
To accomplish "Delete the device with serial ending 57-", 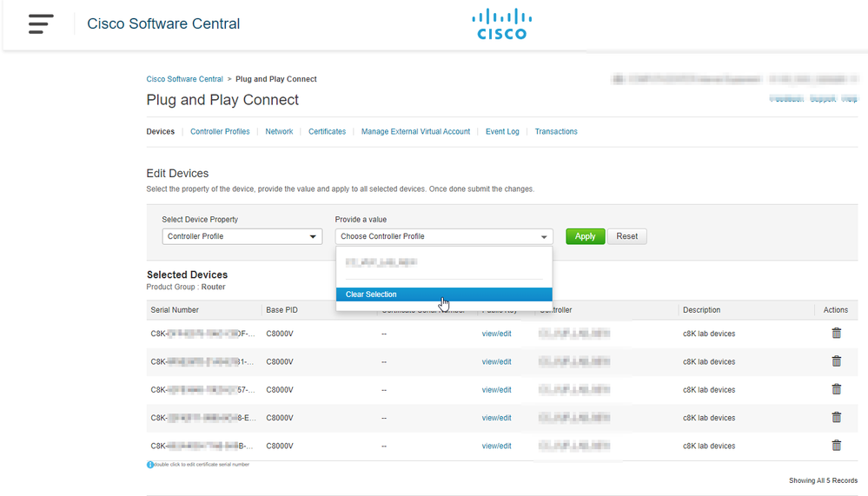I will coord(837,390).
